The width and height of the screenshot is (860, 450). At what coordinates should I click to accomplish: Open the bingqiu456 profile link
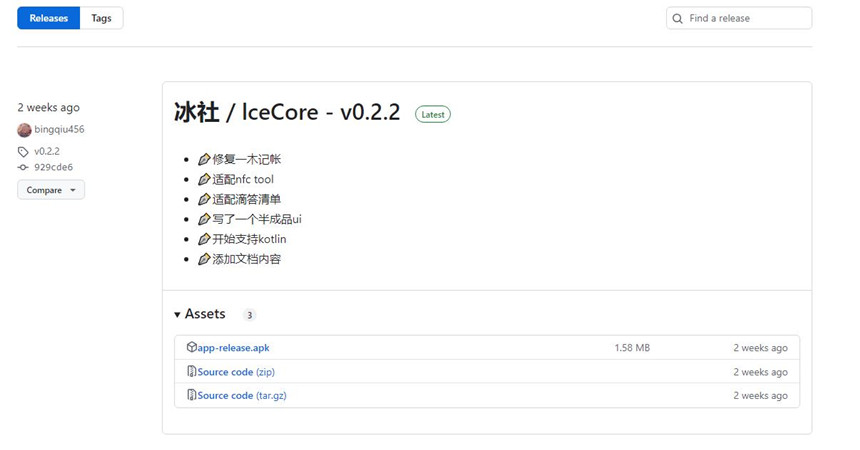[59, 130]
